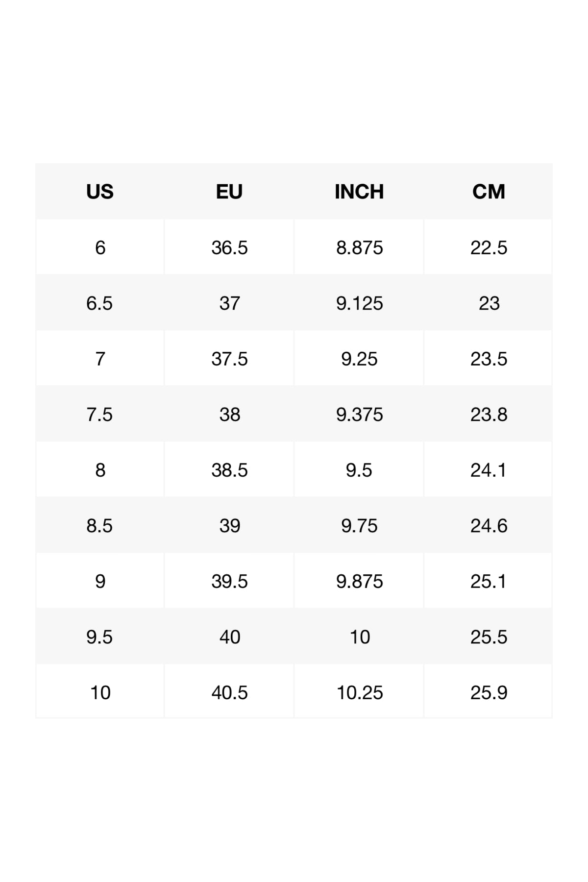Select the US size 6.5 cell

99,303
